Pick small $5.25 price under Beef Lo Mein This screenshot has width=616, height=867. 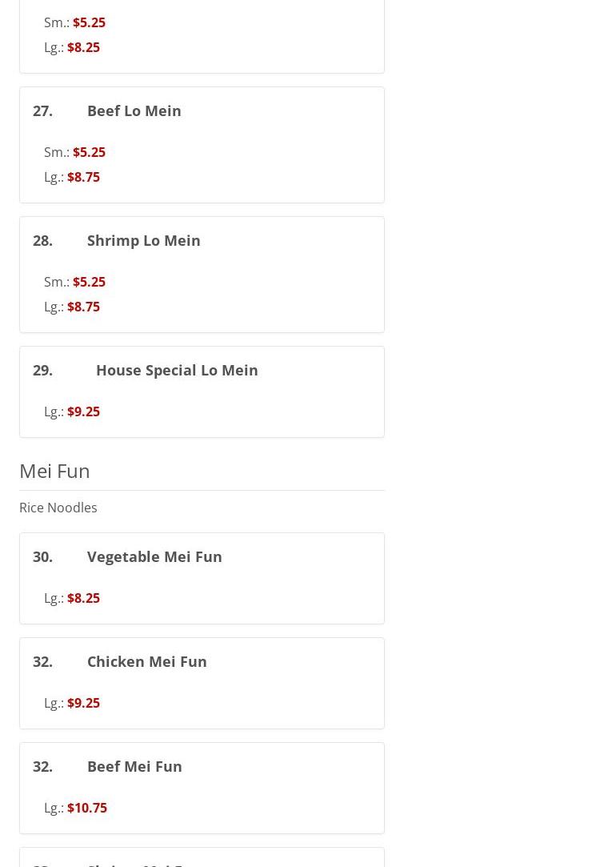point(89,152)
